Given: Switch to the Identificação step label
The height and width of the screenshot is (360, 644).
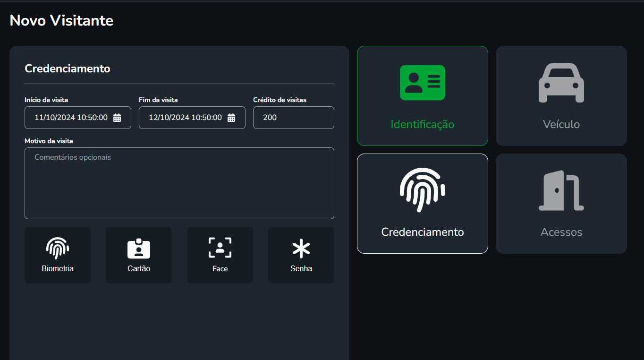Looking at the screenshot, I should (x=423, y=124).
